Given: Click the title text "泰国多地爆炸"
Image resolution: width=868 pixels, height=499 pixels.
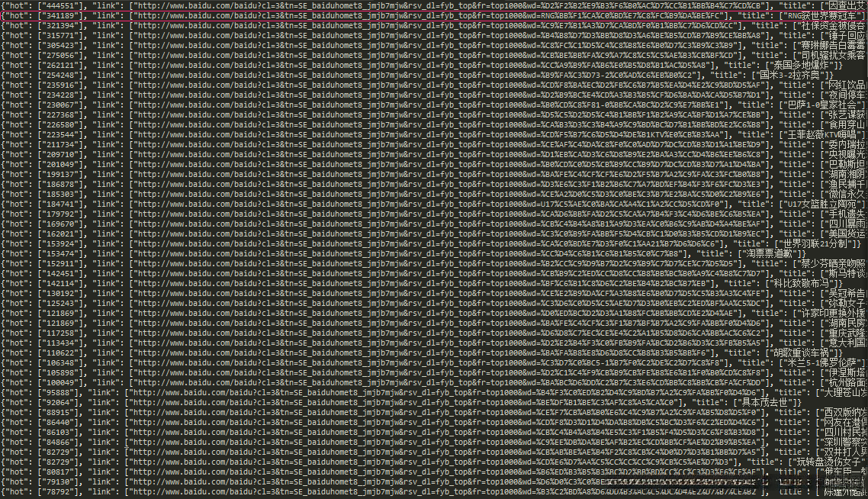Looking at the screenshot, I should pyautogui.click(x=801, y=66).
